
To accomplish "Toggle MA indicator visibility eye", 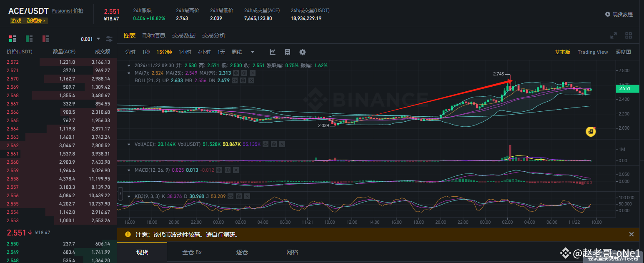I will point(236,73).
